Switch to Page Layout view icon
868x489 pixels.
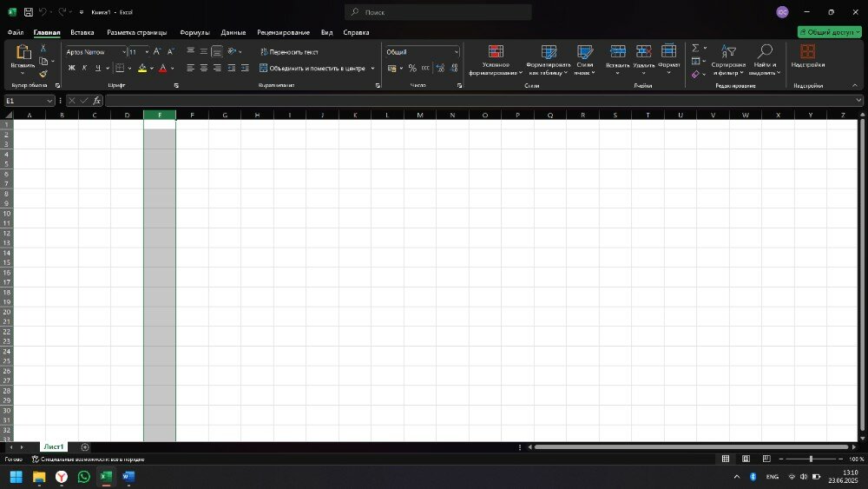(746, 459)
